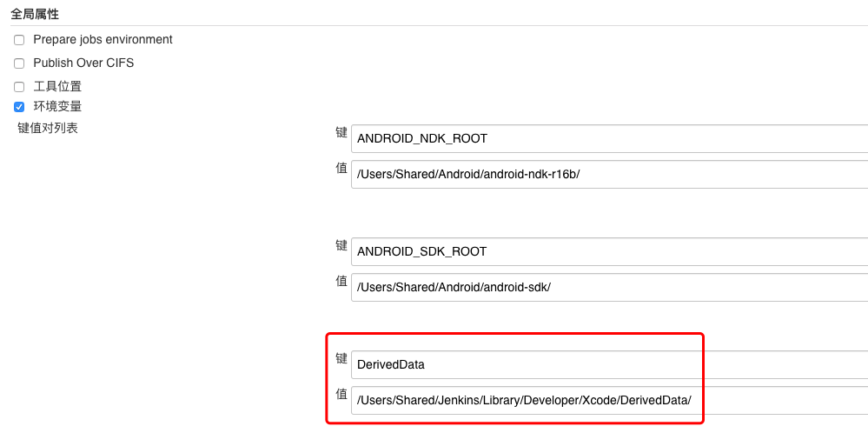The width and height of the screenshot is (868, 433).
Task: Click the 全局属性 section heading
Action: [35, 14]
